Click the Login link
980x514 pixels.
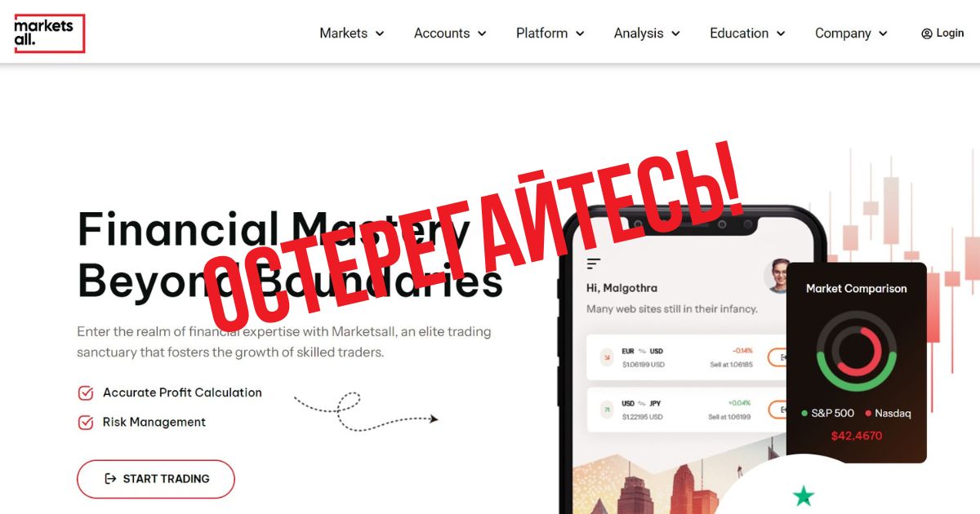(x=942, y=33)
